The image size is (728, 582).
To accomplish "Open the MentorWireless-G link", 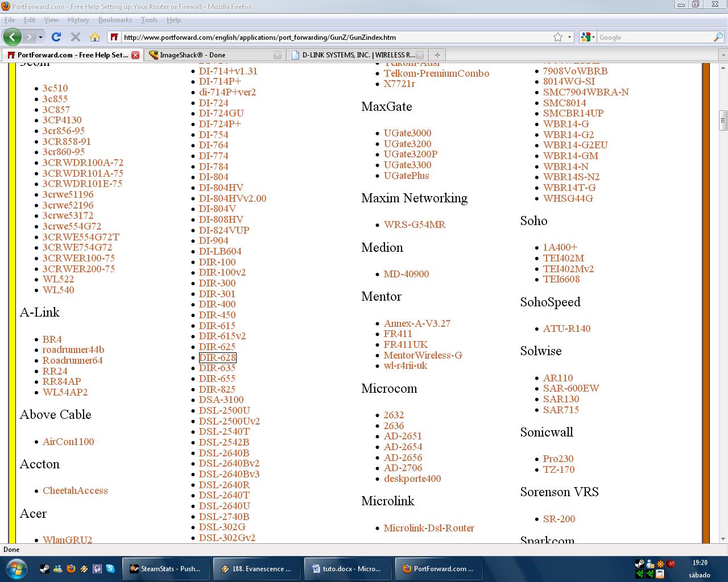I will coord(423,355).
